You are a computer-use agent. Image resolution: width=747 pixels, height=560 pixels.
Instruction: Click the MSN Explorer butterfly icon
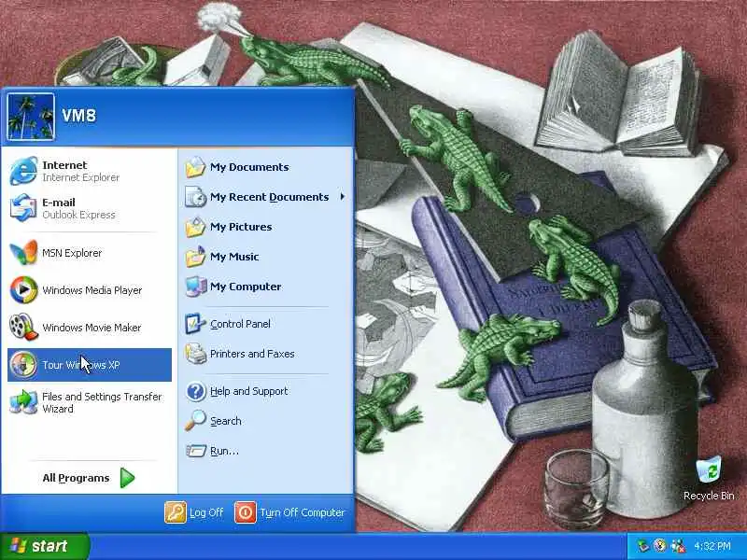(23, 252)
